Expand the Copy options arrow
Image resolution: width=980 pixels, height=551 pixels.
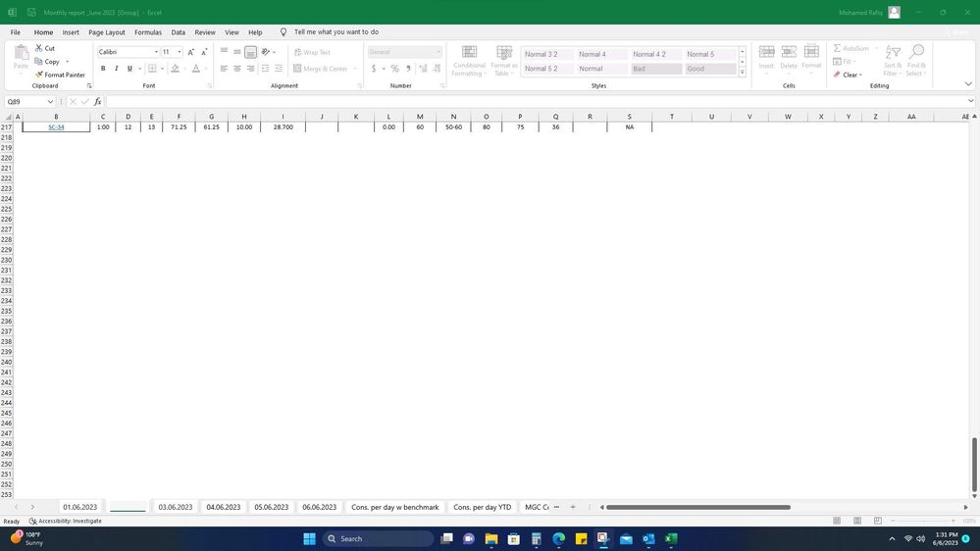pyautogui.click(x=68, y=61)
